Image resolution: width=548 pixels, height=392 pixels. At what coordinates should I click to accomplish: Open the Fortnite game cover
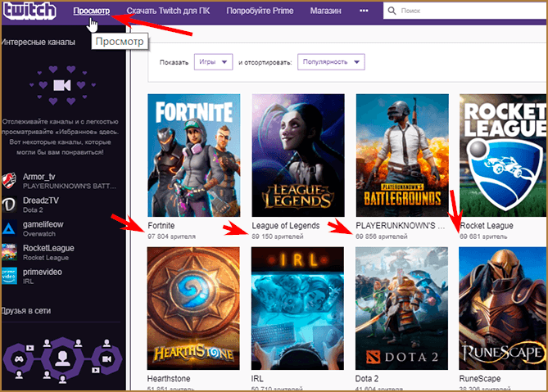[193, 155]
